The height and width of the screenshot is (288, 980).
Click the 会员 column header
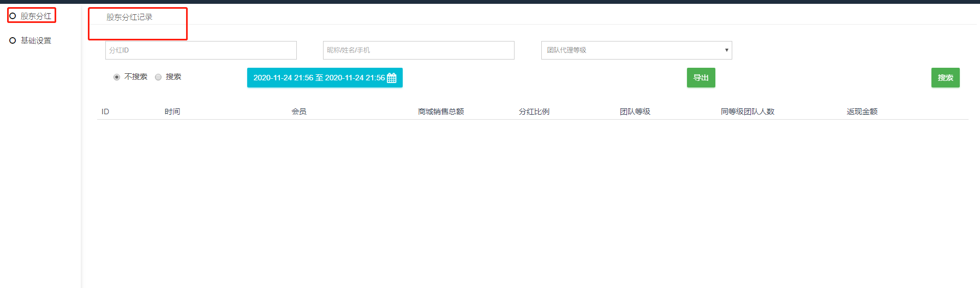point(299,111)
